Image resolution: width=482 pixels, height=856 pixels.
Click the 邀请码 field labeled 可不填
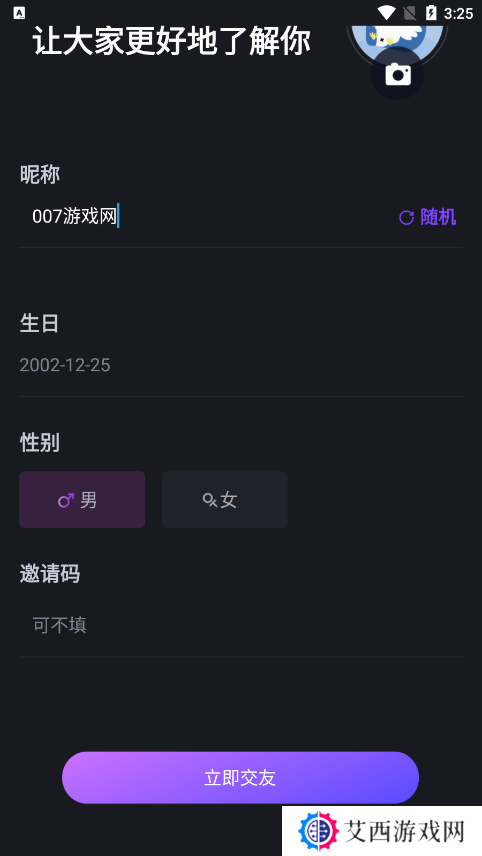tap(241, 625)
